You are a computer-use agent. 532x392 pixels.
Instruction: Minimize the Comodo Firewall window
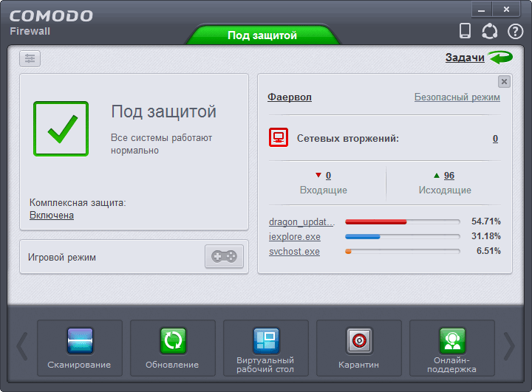pyautogui.click(x=482, y=10)
